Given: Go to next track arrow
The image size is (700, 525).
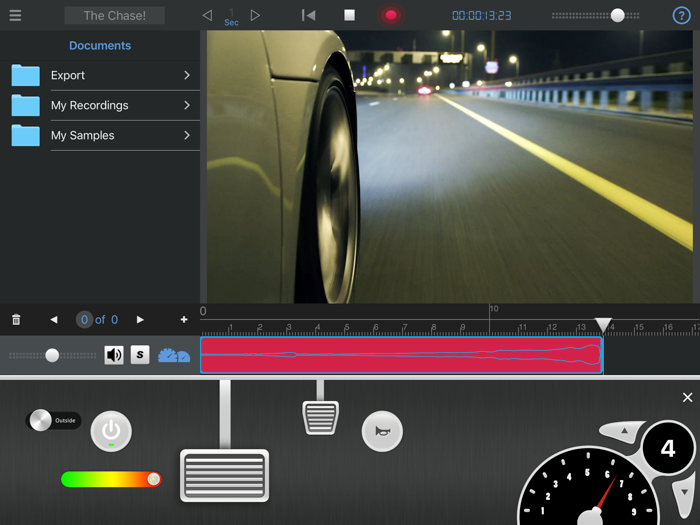Looking at the screenshot, I should click(x=140, y=320).
